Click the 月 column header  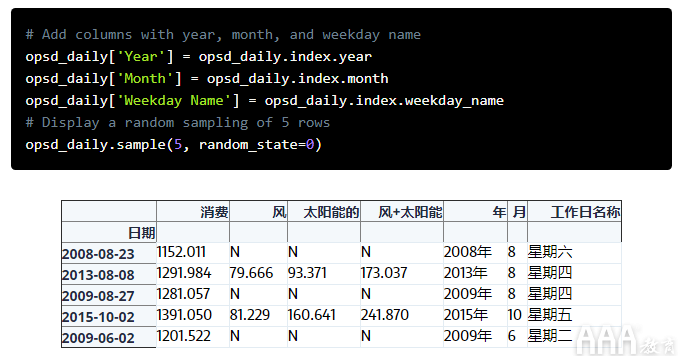tap(519, 212)
